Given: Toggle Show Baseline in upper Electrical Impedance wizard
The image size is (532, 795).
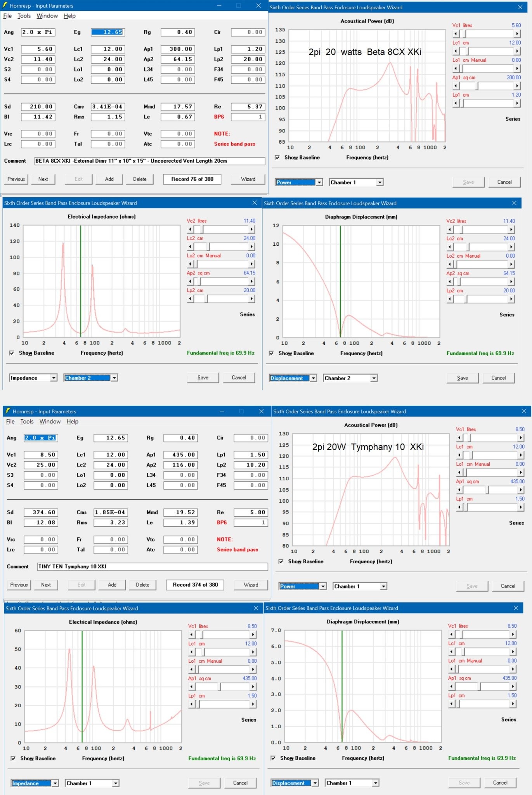Looking at the screenshot, I should coord(12,353).
